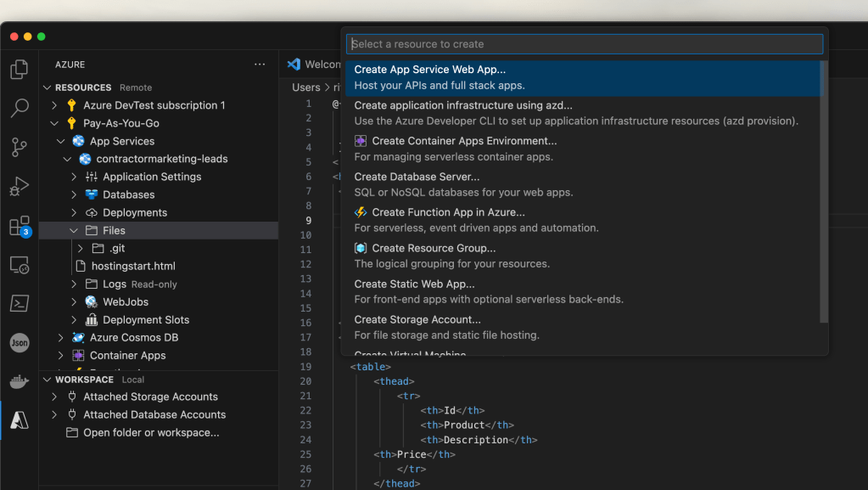Choose Create Function App in Azure
Viewport: 868px width, 490px height.
pos(582,220)
